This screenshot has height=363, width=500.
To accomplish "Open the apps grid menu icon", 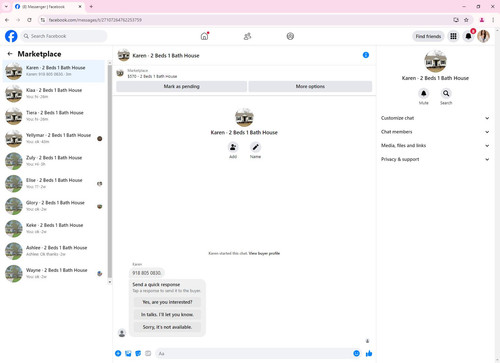I will point(453,36).
